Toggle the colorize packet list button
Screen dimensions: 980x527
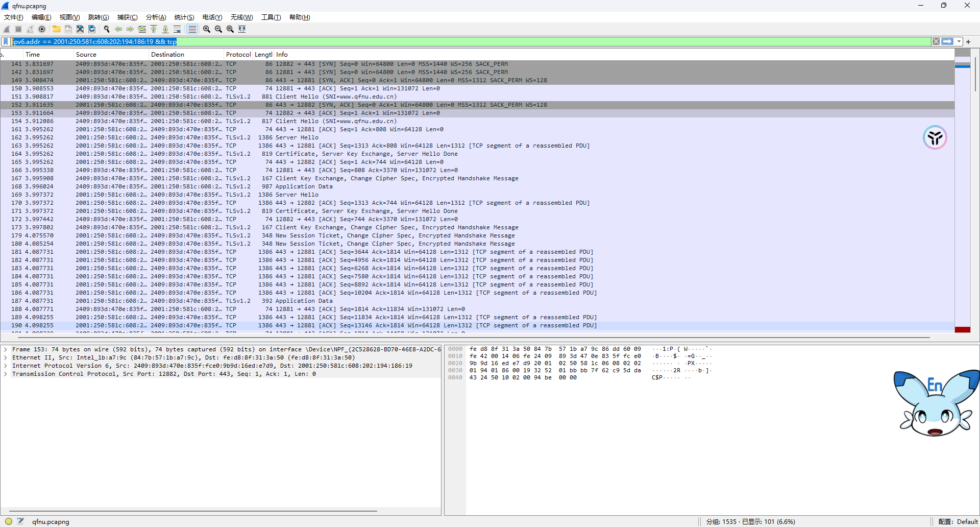(192, 29)
